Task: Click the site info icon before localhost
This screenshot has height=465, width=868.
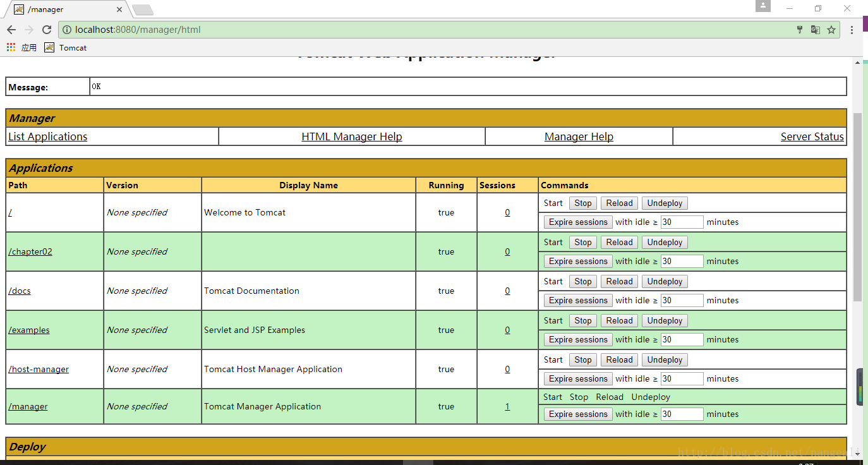Action: coord(67,30)
